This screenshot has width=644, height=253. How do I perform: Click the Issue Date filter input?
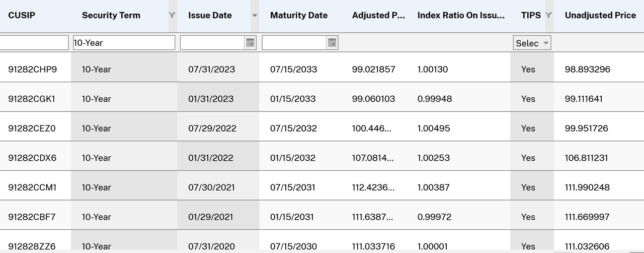pos(213,43)
